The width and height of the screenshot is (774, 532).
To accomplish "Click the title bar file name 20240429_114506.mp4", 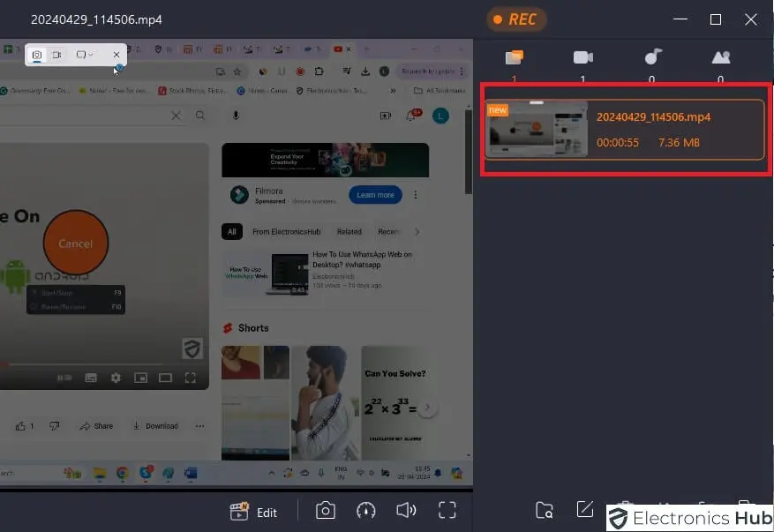I will tap(96, 19).
